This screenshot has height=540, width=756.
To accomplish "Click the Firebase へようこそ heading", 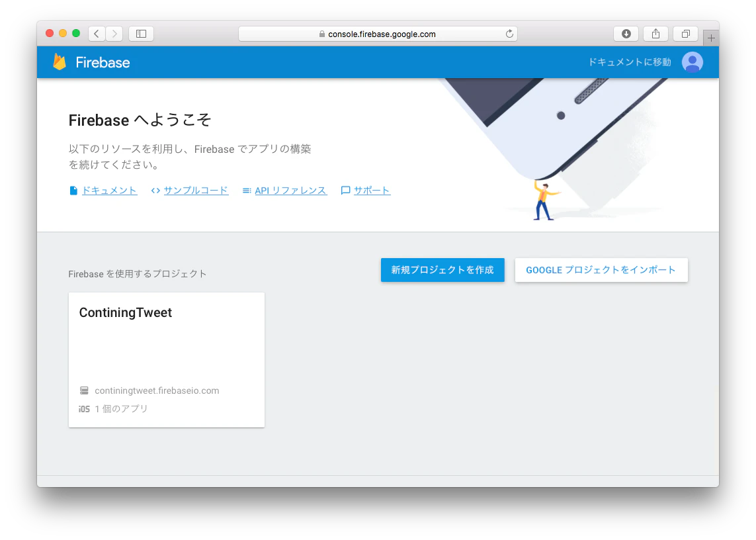I will tap(140, 120).
